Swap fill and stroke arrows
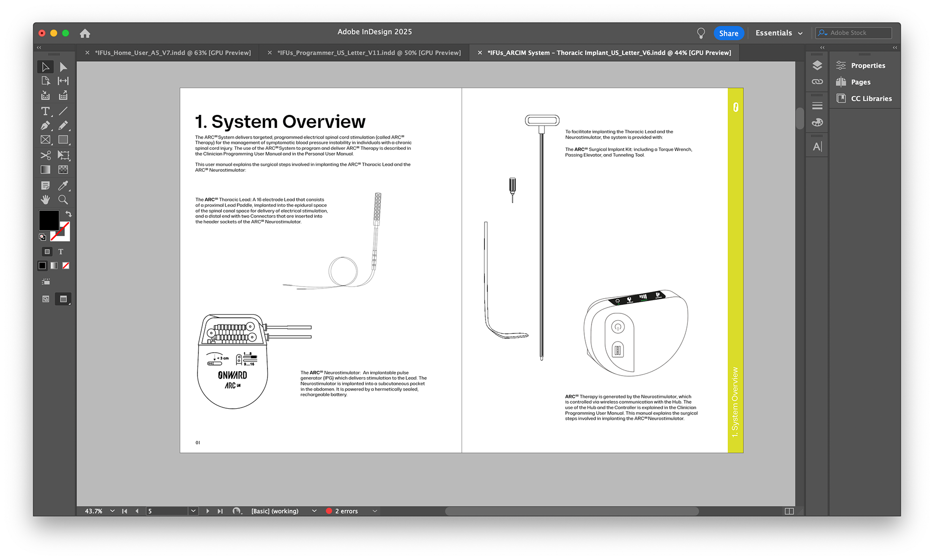Viewport: 934px width, 560px height. tap(69, 214)
